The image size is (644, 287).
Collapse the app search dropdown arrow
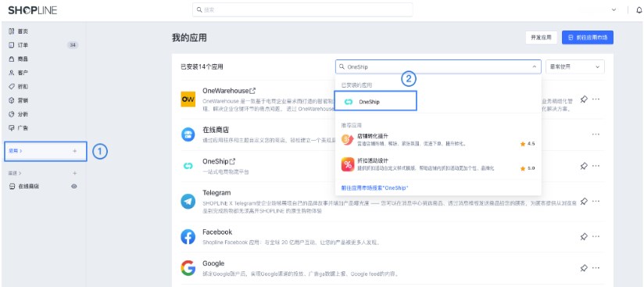pos(535,66)
